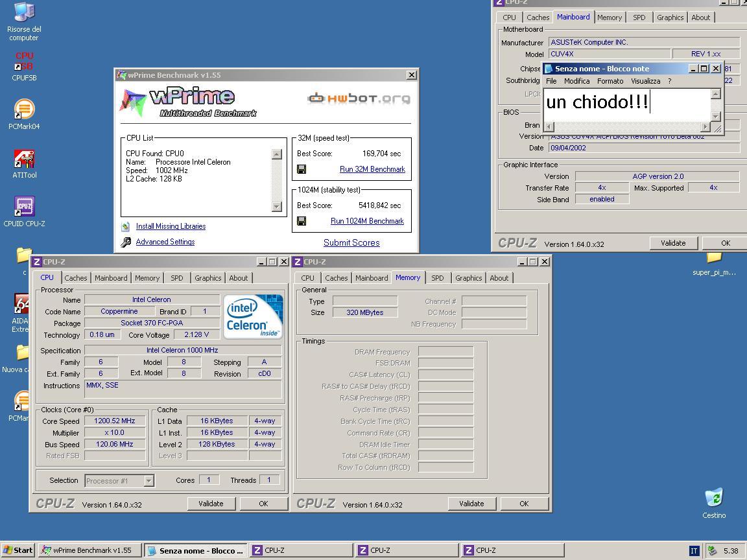Open AIDA64 Extreme desktop shortcut
The image size is (747, 560).
[x=21, y=312]
